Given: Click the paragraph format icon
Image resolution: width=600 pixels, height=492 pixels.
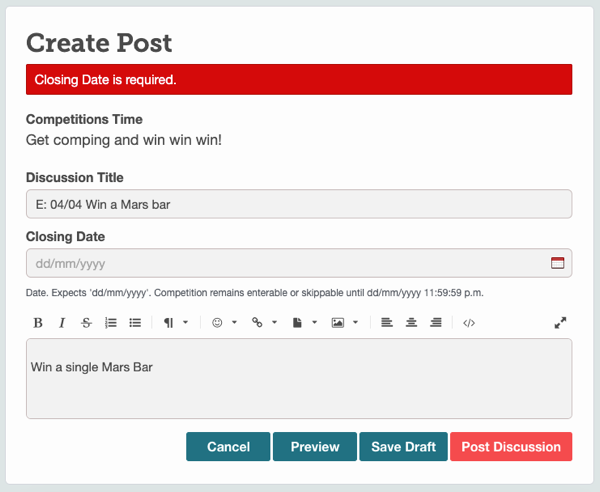Looking at the screenshot, I should (168, 323).
